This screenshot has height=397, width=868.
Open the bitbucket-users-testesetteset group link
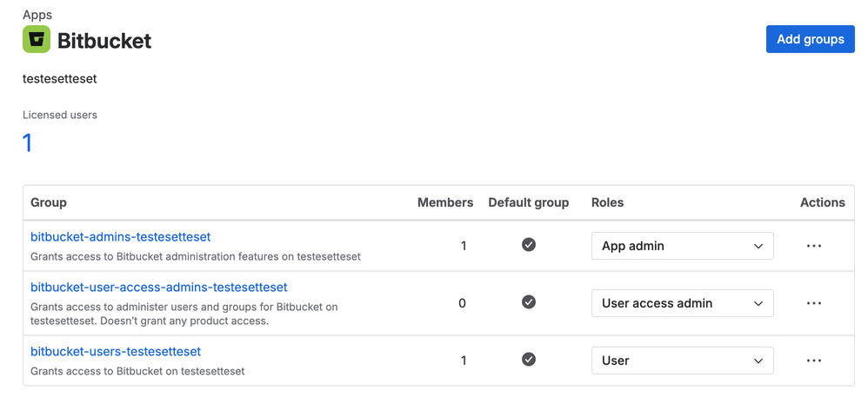point(116,352)
